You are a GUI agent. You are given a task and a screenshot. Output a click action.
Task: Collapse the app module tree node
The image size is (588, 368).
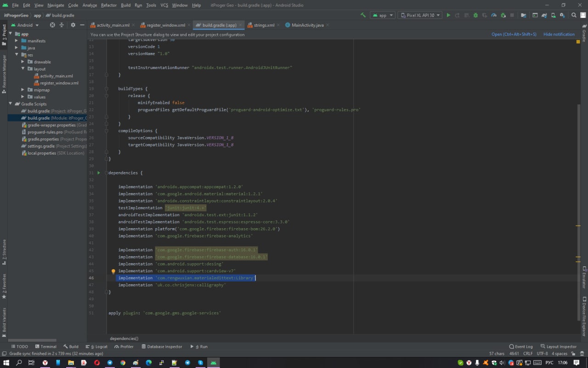(11, 34)
